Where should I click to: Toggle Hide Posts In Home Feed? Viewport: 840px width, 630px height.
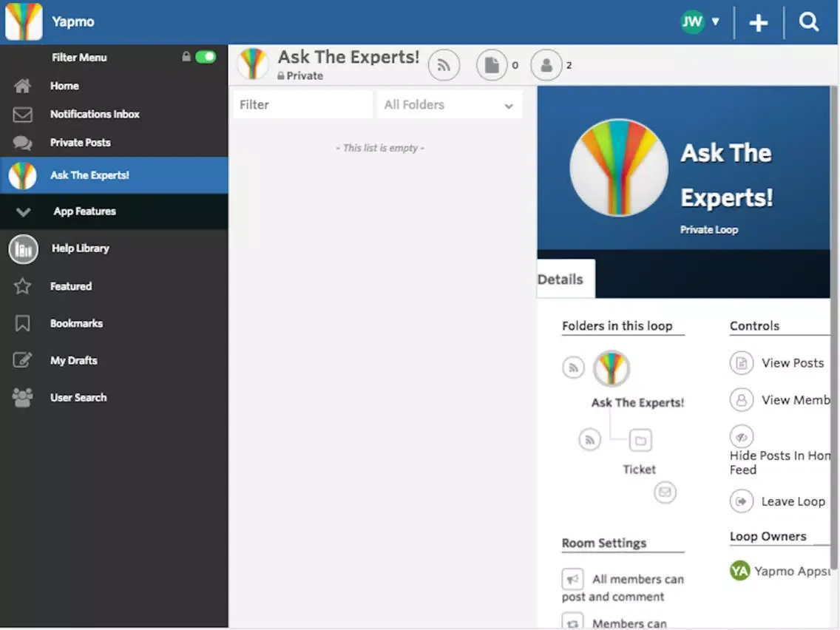(779, 451)
